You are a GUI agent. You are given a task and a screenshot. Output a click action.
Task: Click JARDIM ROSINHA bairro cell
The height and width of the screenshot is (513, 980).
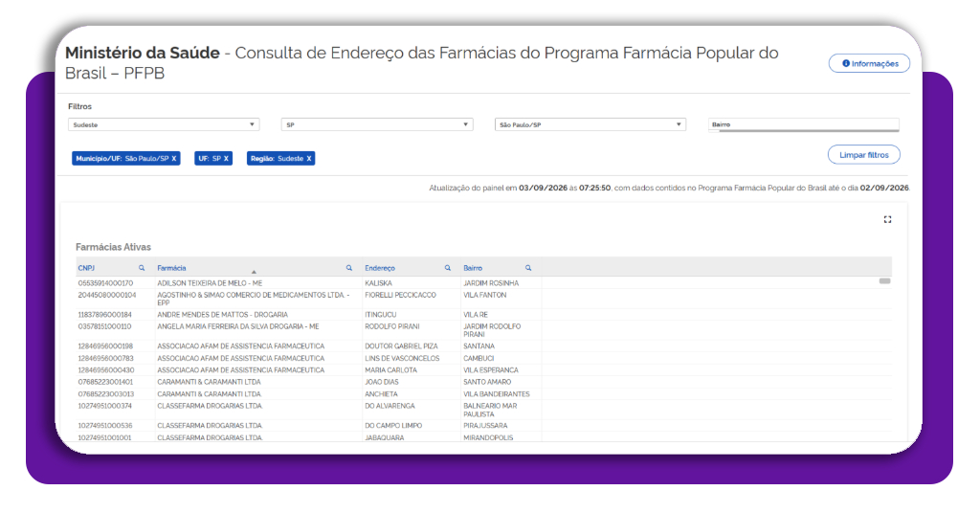coord(491,283)
